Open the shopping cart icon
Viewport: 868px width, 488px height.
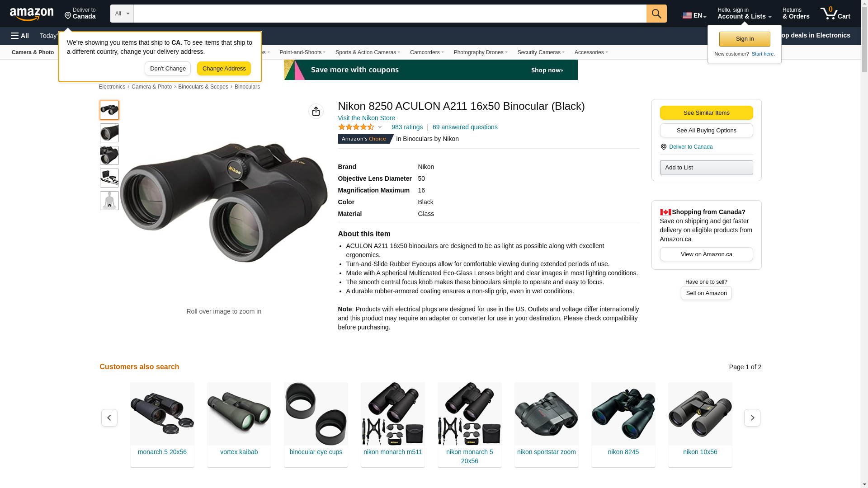click(x=835, y=14)
